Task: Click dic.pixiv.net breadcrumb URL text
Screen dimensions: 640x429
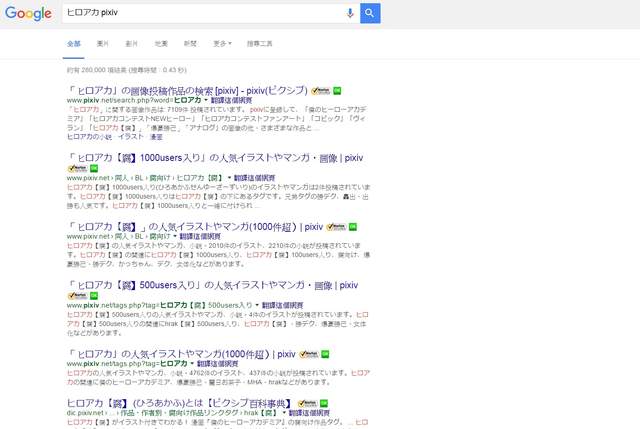Action: tap(173, 413)
